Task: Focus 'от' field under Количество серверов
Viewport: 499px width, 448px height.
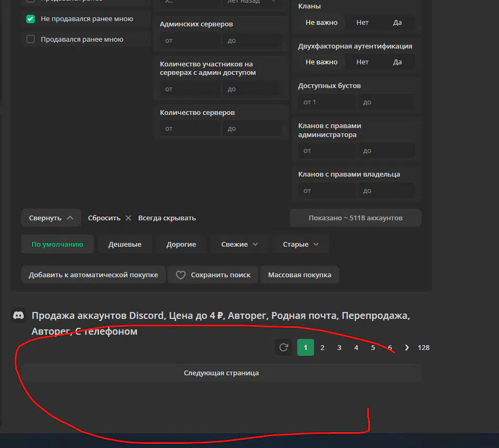Action: pos(190,129)
